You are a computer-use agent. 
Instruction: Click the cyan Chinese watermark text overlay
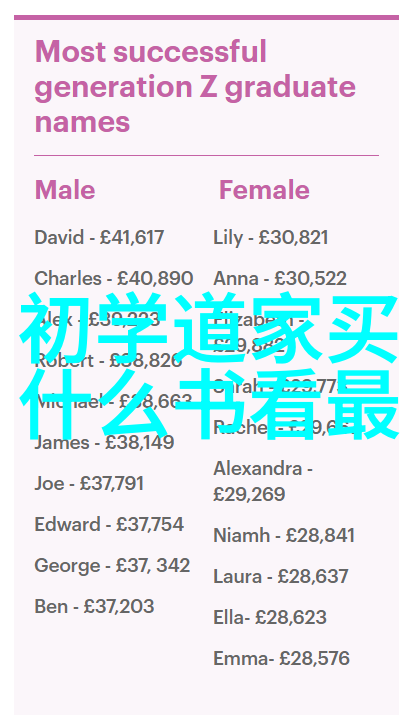209,366
